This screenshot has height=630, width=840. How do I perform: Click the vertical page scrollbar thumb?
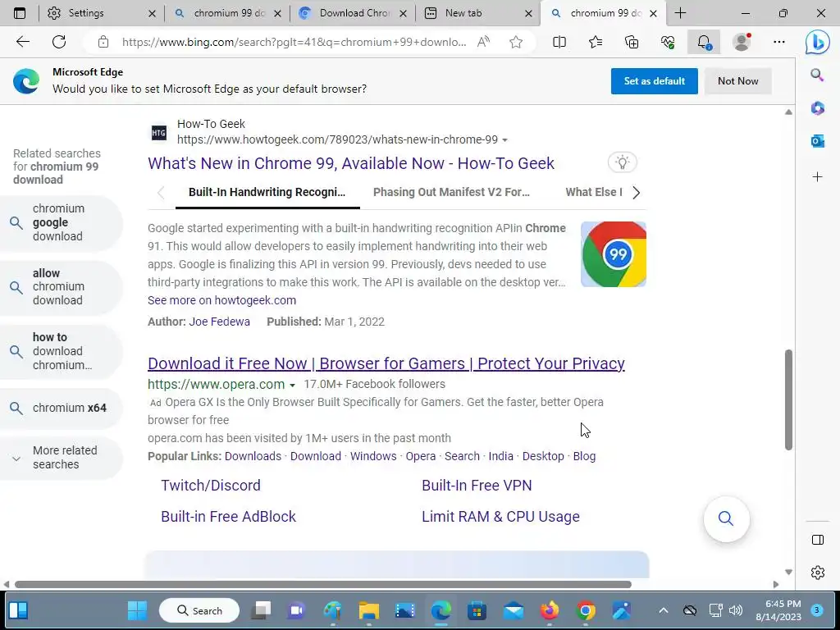tap(788, 399)
